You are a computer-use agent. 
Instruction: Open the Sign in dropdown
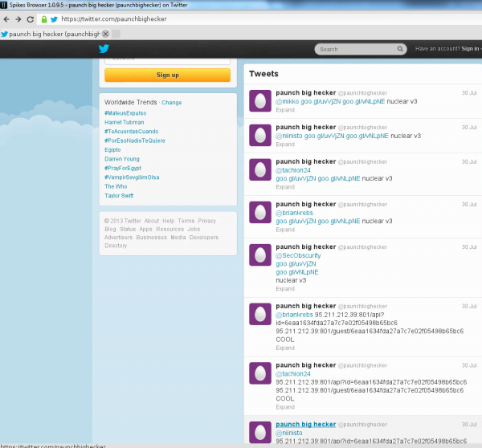[x=471, y=49]
